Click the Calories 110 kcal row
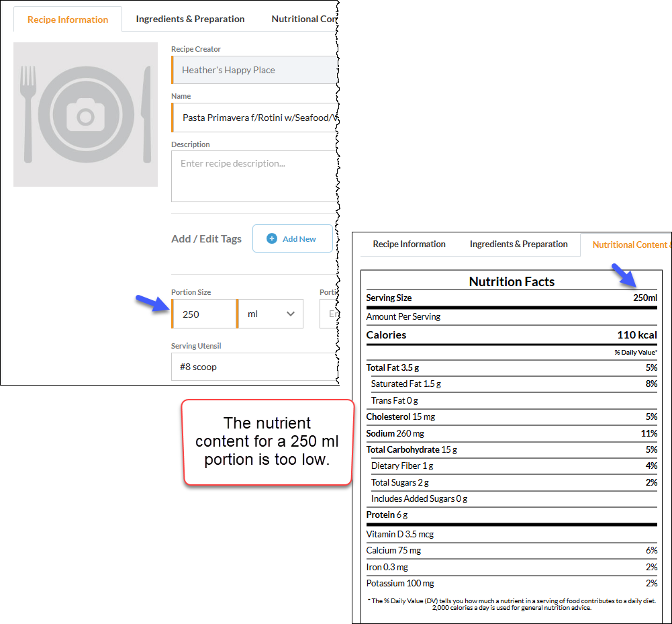The width and height of the screenshot is (672, 624). tap(512, 335)
